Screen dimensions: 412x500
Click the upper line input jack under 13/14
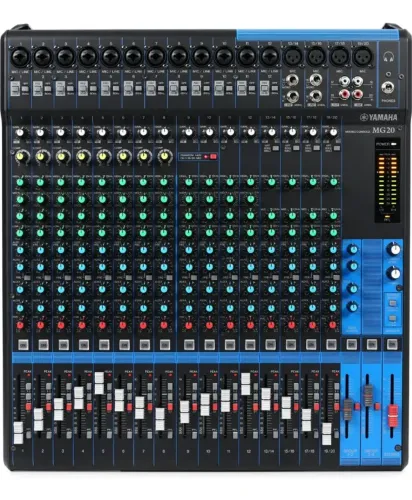(x=293, y=80)
